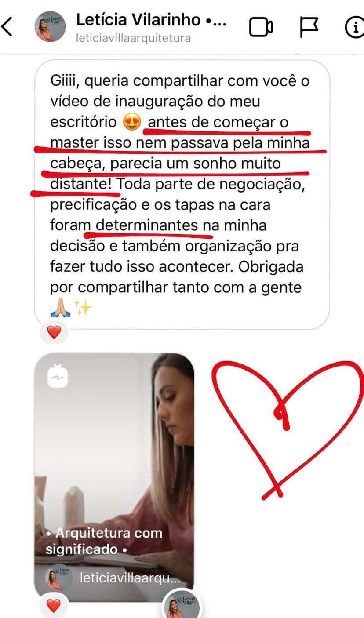Tap praying hands emoji in message
Screen dimensions: 364x618
60,309
